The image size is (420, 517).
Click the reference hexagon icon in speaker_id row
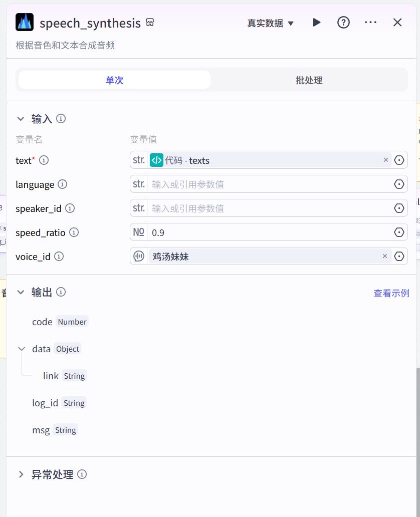[x=399, y=208]
